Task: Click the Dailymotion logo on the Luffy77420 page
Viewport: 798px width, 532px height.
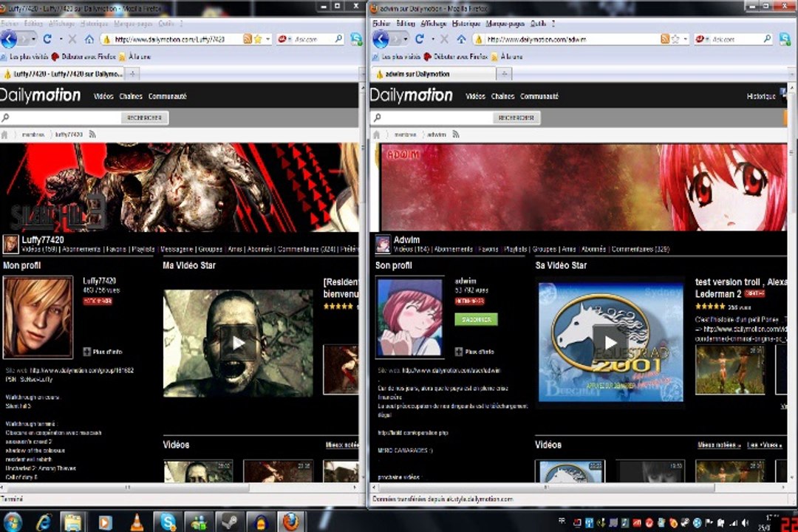Action: pos(40,95)
